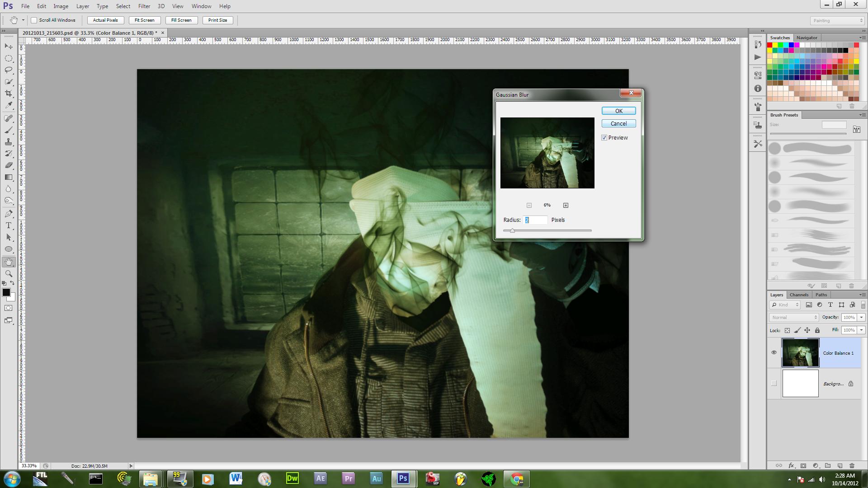Cancel the Gaussian Blur dialog

pos(619,124)
